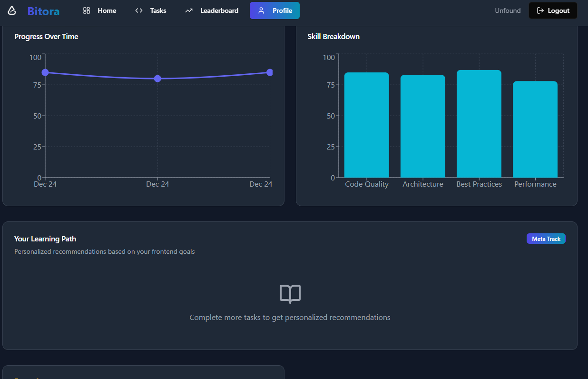This screenshot has height=379, width=588.
Task: Click the last data point on Progress chart
Action: click(x=270, y=72)
